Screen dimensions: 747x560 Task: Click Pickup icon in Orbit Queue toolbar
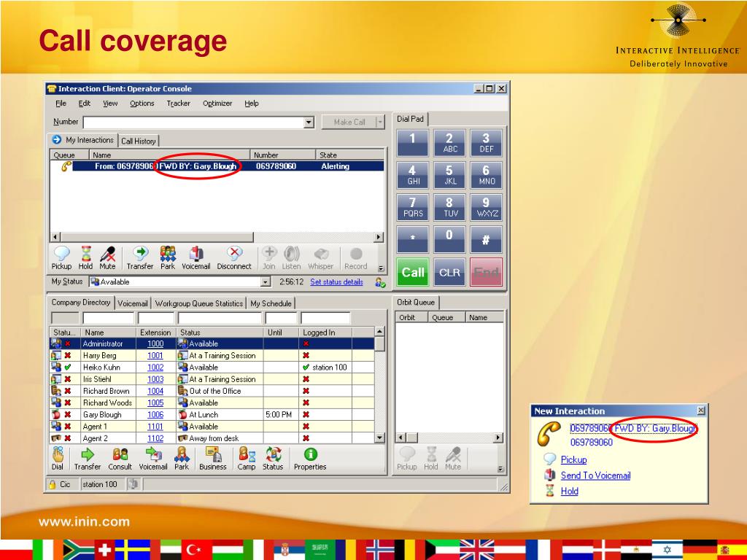coord(407,459)
